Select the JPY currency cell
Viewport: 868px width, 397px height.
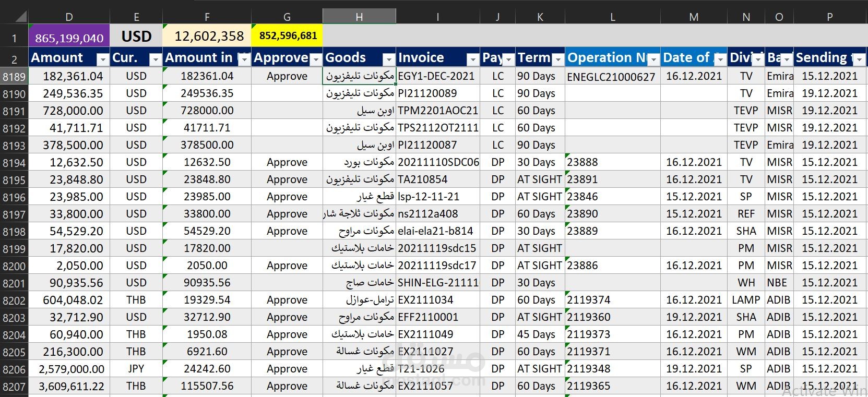pyautogui.click(x=136, y=369)
